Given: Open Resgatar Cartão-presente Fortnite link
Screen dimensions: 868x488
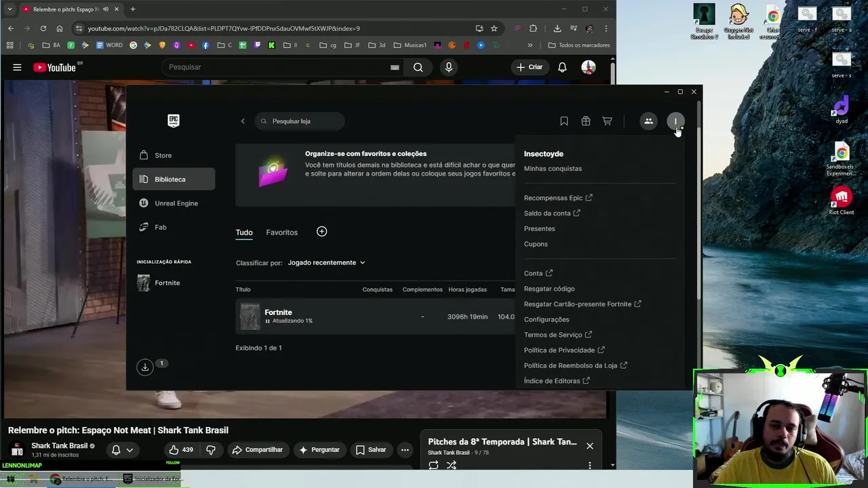Looking at the screenshot, I should 583,304.
